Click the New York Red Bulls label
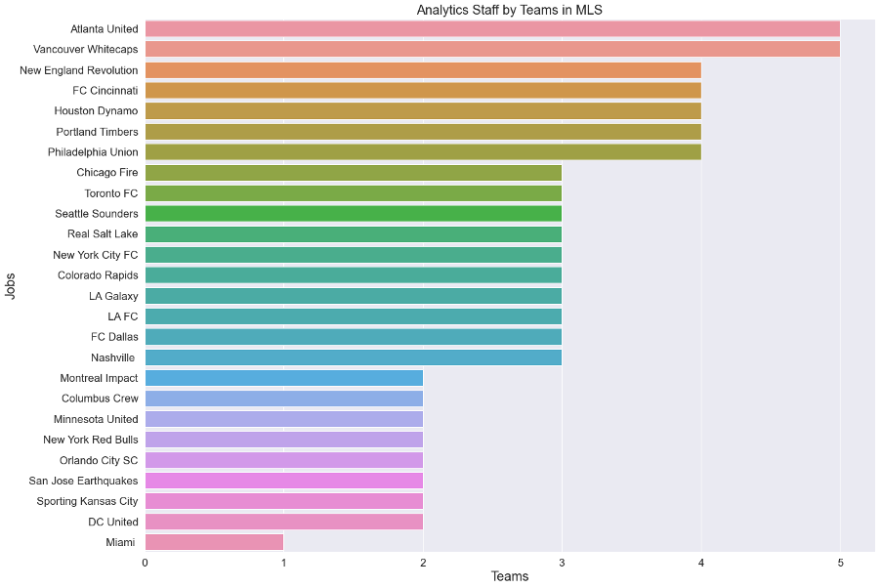Viewport: 881px width, 588px height. tap(91, 440)
